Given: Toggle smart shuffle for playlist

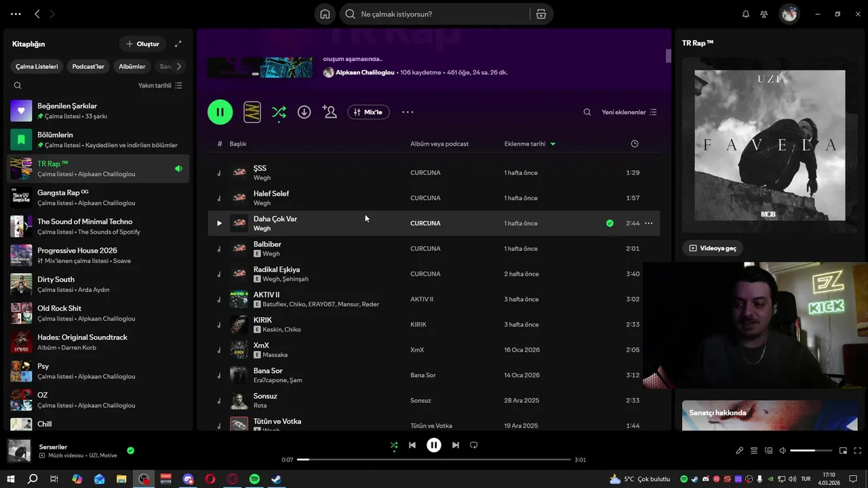Looking at the screenshot, I should pyautogui.click(x=279, y=113).
